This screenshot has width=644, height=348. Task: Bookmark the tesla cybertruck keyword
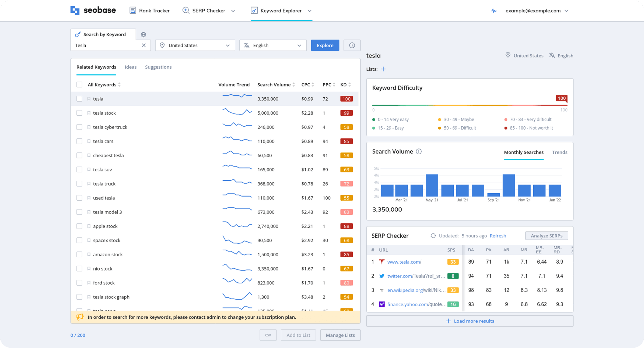[89, 127]
